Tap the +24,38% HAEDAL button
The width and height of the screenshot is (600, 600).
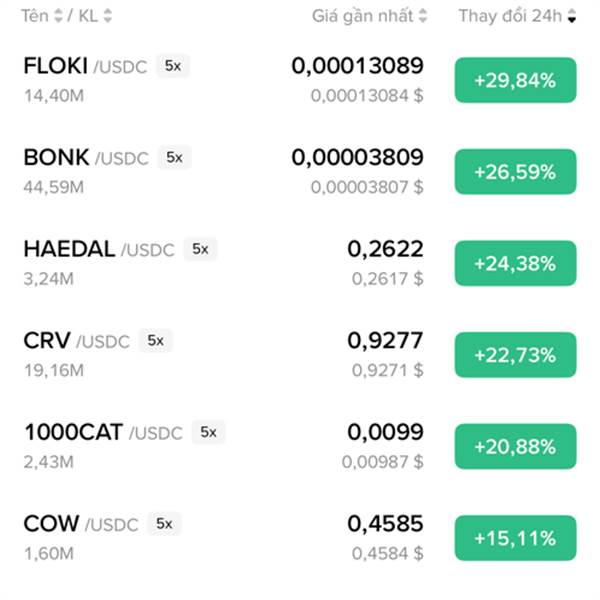click(515, 263)
